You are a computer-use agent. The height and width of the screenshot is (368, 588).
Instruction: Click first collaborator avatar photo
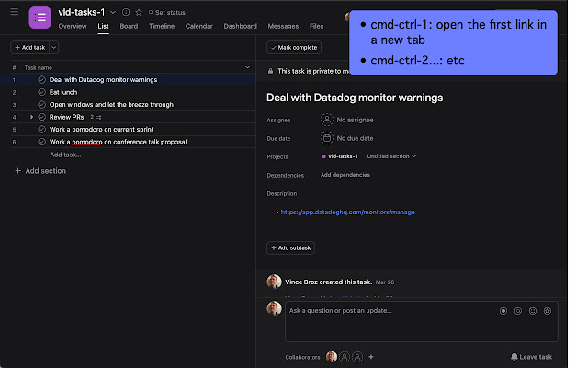coord(332,356)
